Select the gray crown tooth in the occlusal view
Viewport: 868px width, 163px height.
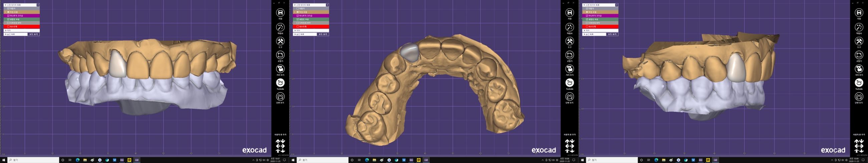tap(409, 53)
